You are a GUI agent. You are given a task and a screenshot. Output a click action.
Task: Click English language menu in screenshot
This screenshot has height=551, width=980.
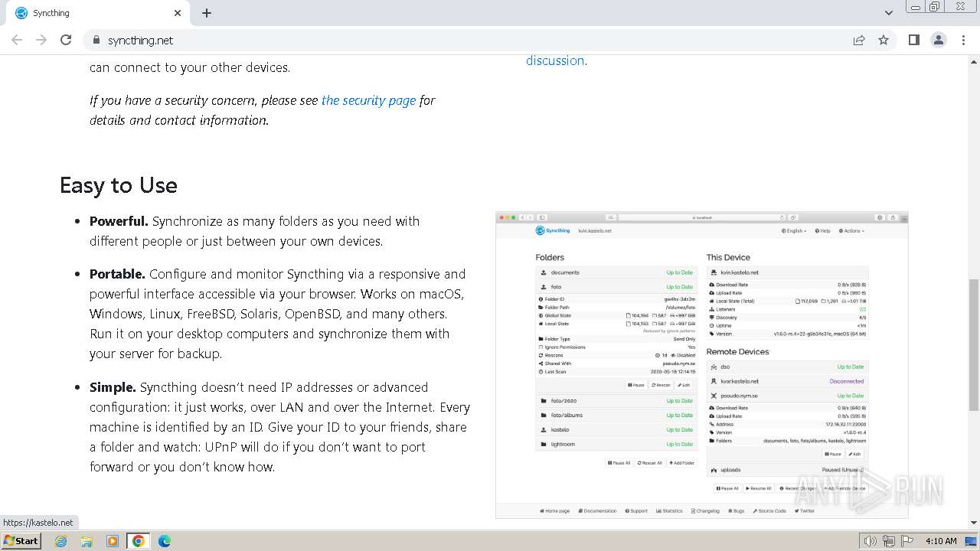pos(794,230)
